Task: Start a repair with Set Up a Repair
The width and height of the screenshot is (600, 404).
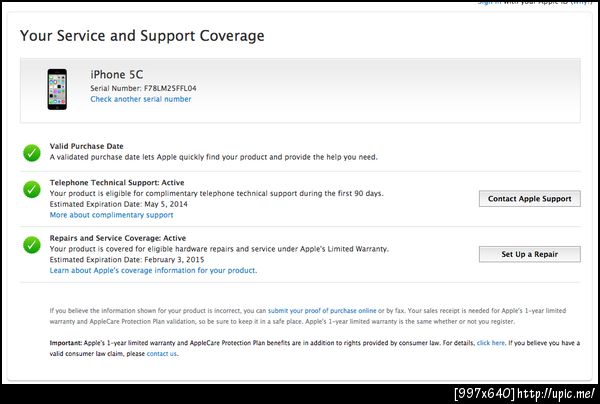Action: (530, 254)
